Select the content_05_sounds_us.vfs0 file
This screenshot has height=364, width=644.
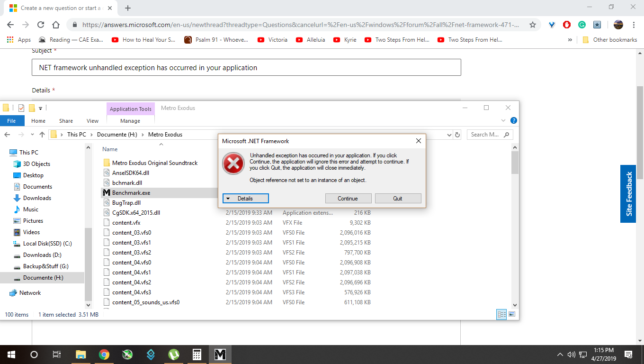coord(146,302)
